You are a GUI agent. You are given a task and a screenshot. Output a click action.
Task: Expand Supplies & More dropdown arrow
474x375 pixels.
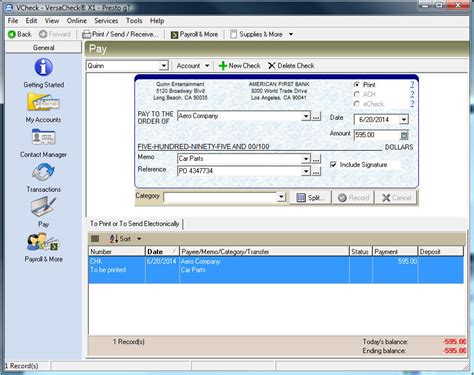point(291,34)
